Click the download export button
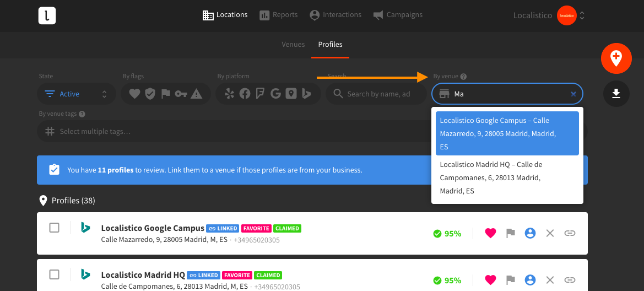The width and height of the screenshot is (644, 291). tap(616, 94)
